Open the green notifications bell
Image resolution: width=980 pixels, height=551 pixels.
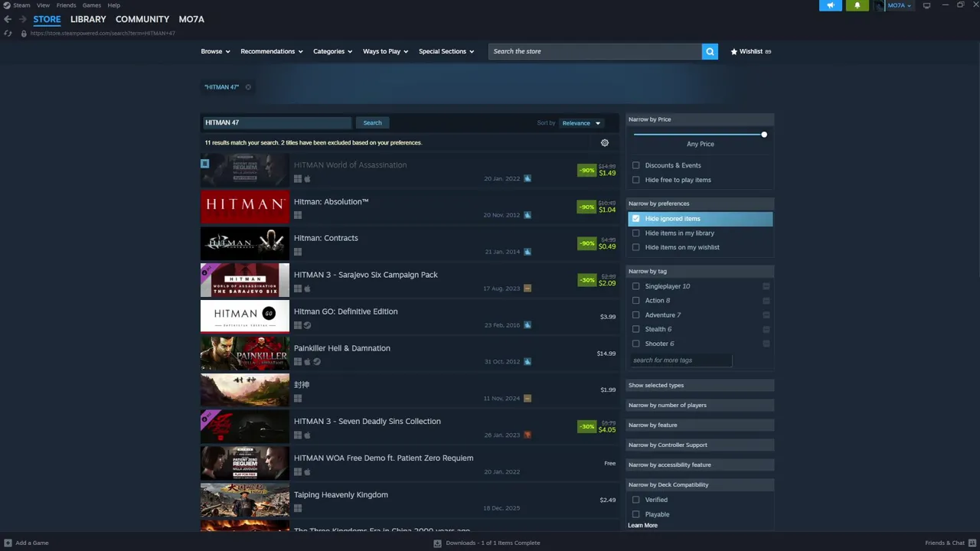pos(857,5)
